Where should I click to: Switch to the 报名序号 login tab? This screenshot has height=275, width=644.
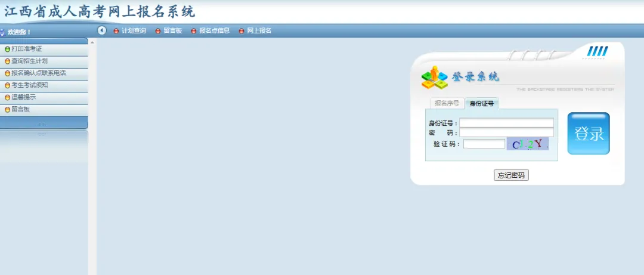point(447,103)
